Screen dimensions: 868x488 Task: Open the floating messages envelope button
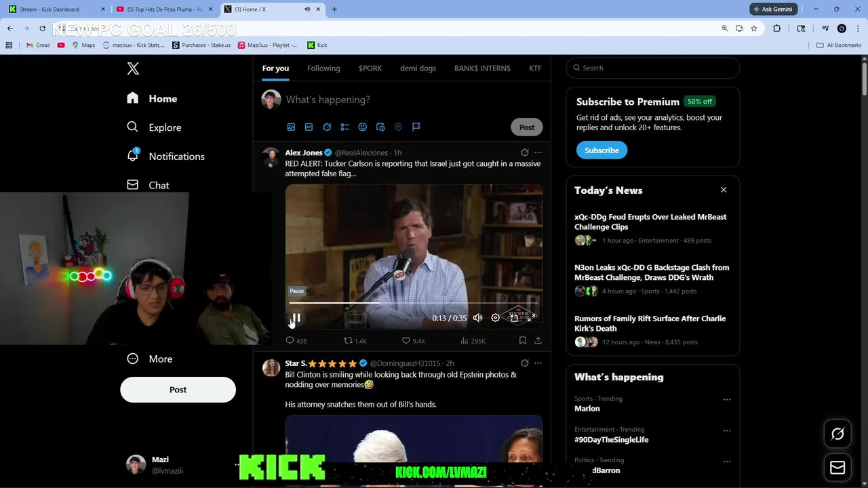(837, 467)
